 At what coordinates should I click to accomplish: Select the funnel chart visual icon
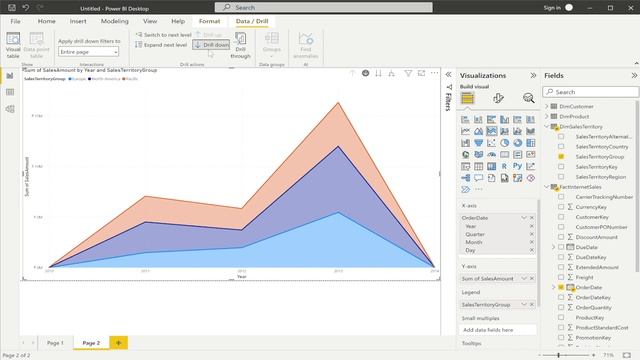(478, 143)
